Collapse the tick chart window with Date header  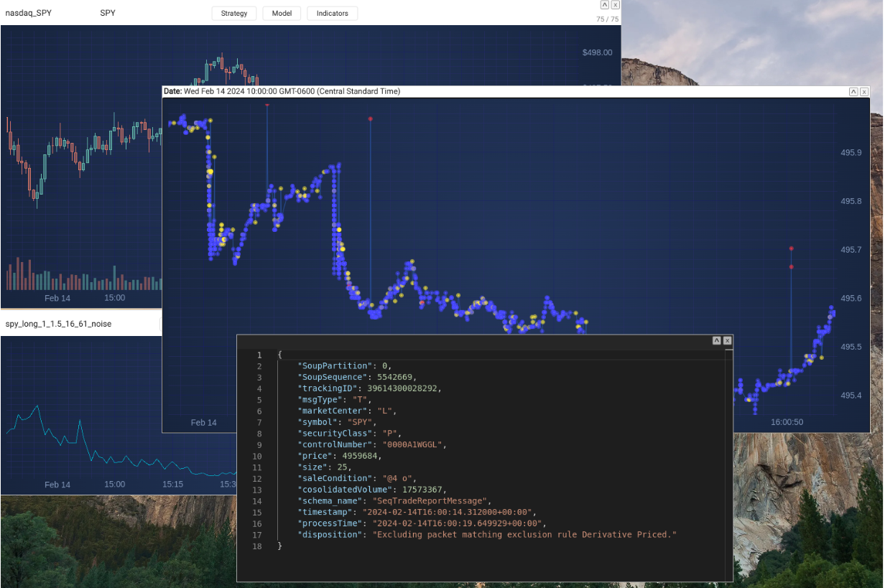(853, 91)
